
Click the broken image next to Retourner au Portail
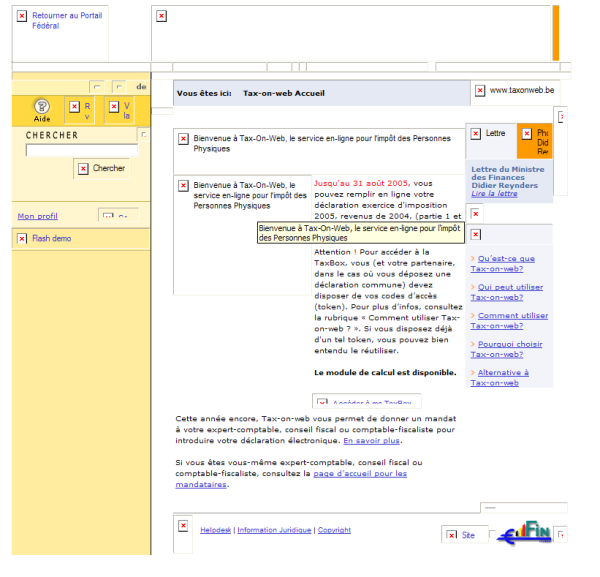(22, 17)
